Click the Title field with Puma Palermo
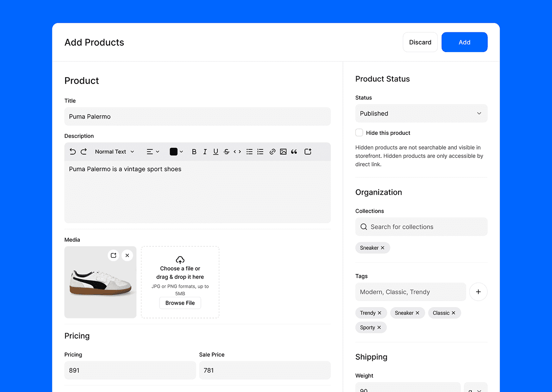Image resolution: width=552 pixels, height=392 pixels. [x=198, y=116]
